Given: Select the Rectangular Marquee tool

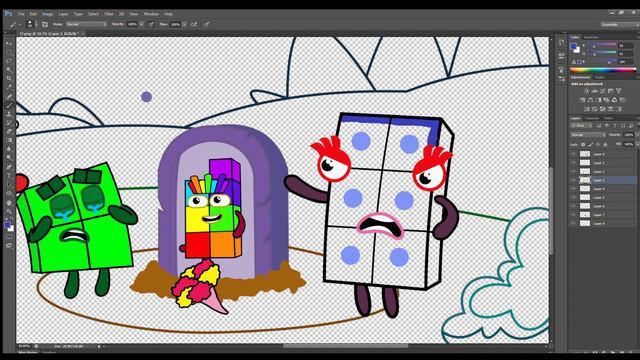Looking at the screenshot, I should pos(9,52).
